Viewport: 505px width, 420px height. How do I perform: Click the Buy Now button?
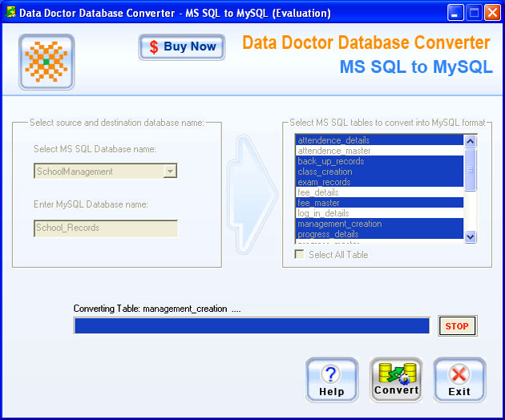(182, 47)
